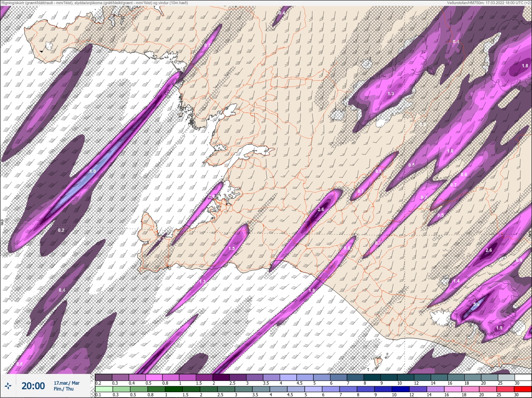The width and height of the screenshot is (532, 398).
Task: Click the 20:00 forecast time label
Action: [x=33, y=386]
